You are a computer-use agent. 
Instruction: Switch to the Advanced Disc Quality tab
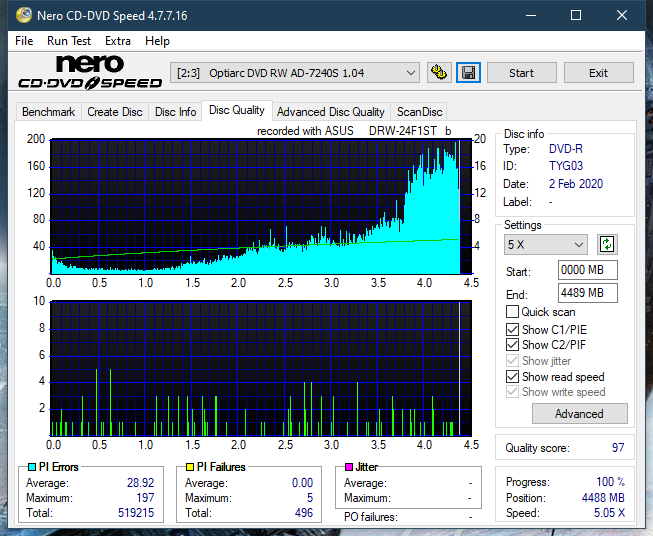point(331,112)
